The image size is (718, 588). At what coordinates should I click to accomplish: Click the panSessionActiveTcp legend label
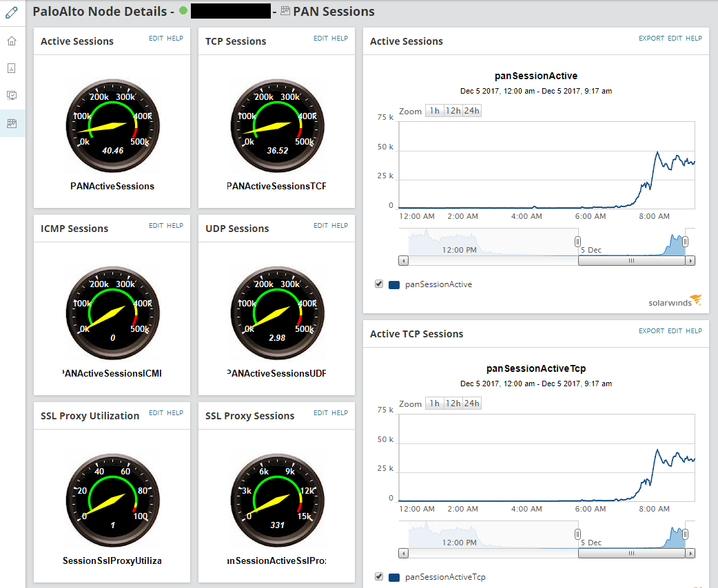tap(445, 577)
